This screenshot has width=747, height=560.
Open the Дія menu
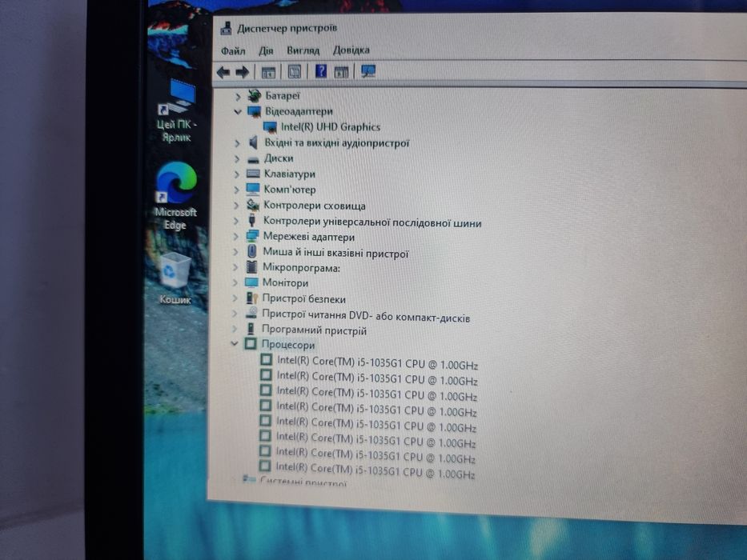(x=266, y=50)
